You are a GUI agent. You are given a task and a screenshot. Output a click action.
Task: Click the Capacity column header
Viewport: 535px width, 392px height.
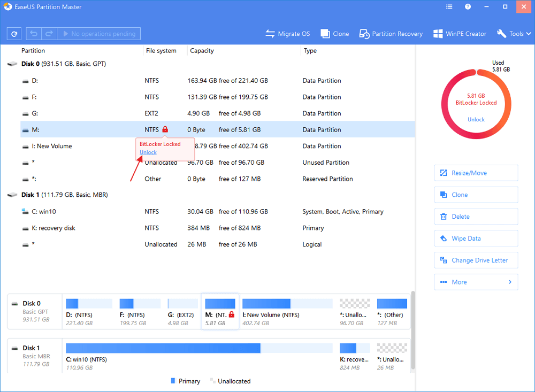(202, 50)
